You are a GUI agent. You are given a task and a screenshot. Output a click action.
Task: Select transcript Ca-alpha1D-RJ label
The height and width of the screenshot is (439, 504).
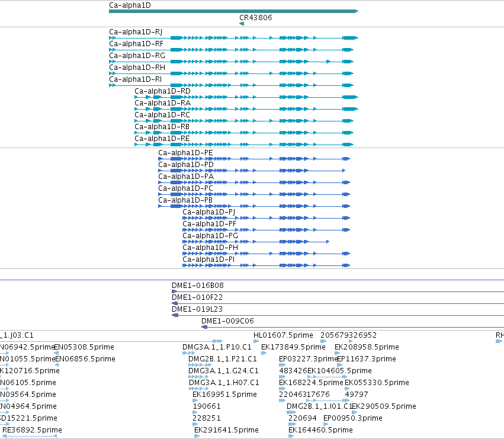(x=136, y=32)
